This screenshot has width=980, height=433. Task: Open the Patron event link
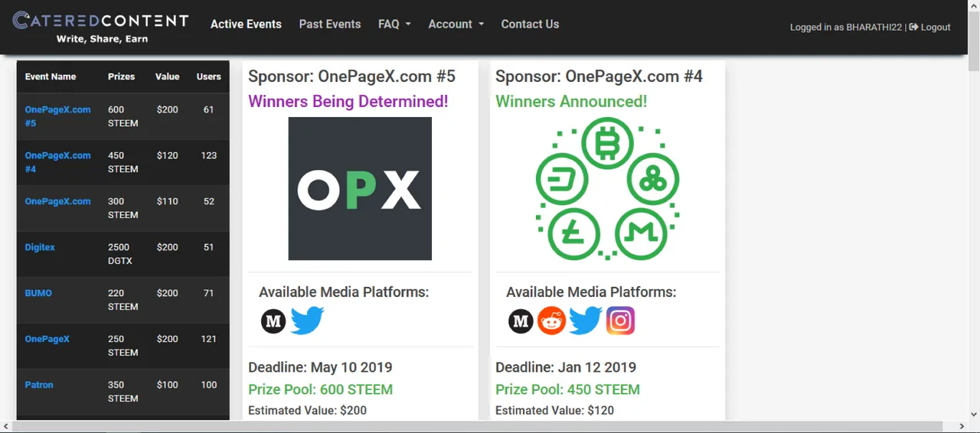[39, 385]
